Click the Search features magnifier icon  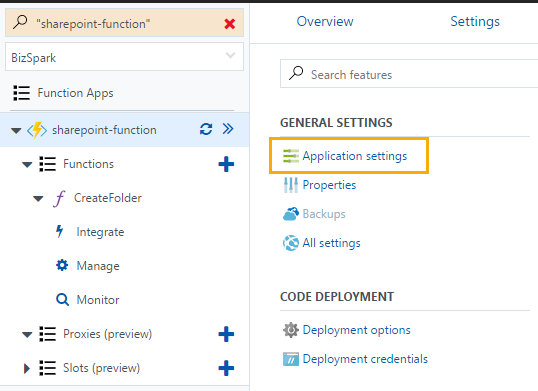(296, 73)
